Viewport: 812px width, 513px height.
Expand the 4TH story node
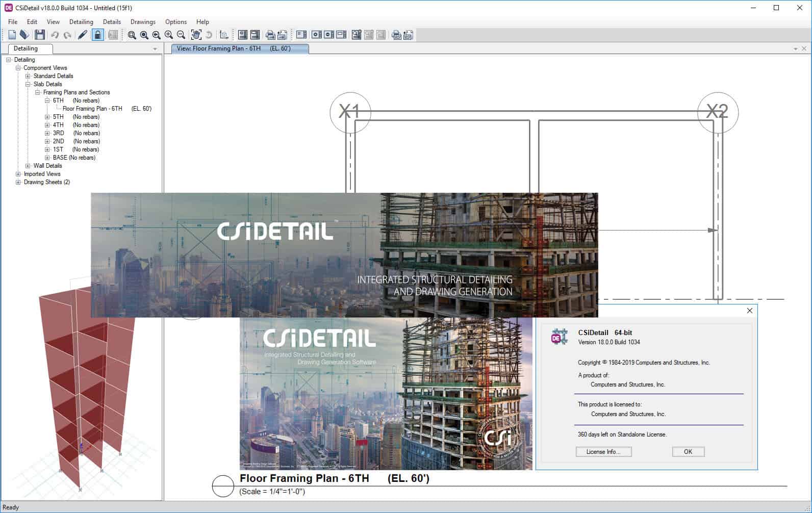tap(47, 125)
